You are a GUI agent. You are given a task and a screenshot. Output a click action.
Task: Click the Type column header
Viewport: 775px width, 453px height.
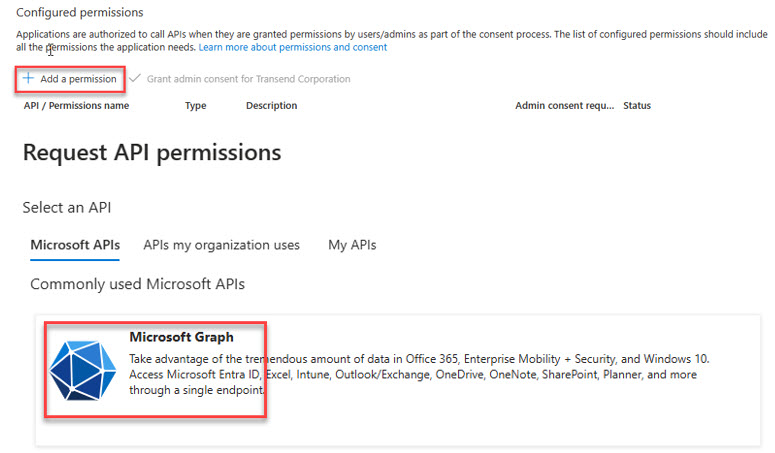point(196,106)
